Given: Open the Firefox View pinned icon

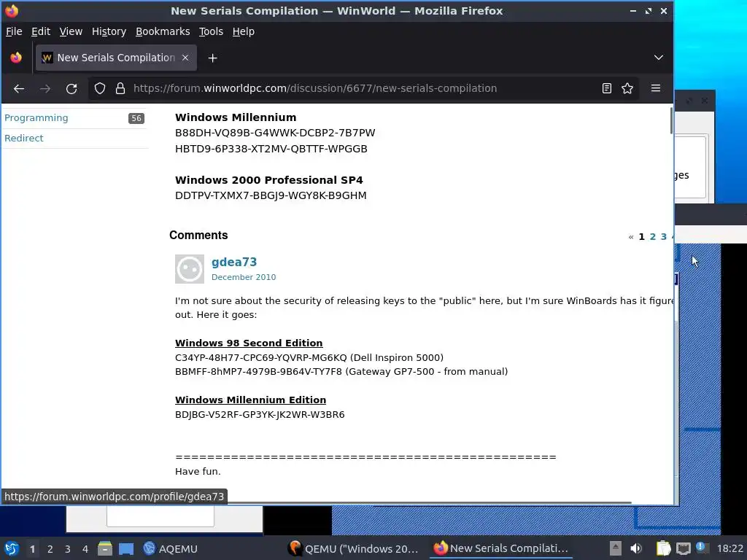Looking at the screenshot, I should point(16,58).
